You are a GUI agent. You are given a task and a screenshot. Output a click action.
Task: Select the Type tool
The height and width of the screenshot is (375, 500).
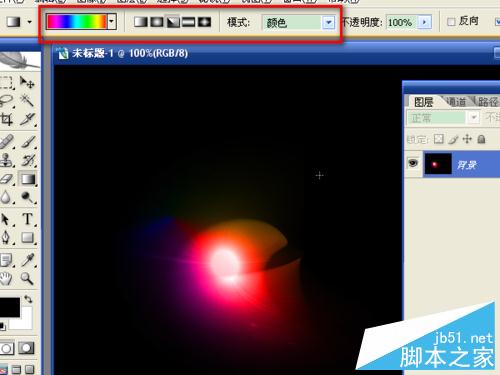(x=27, y=220)
